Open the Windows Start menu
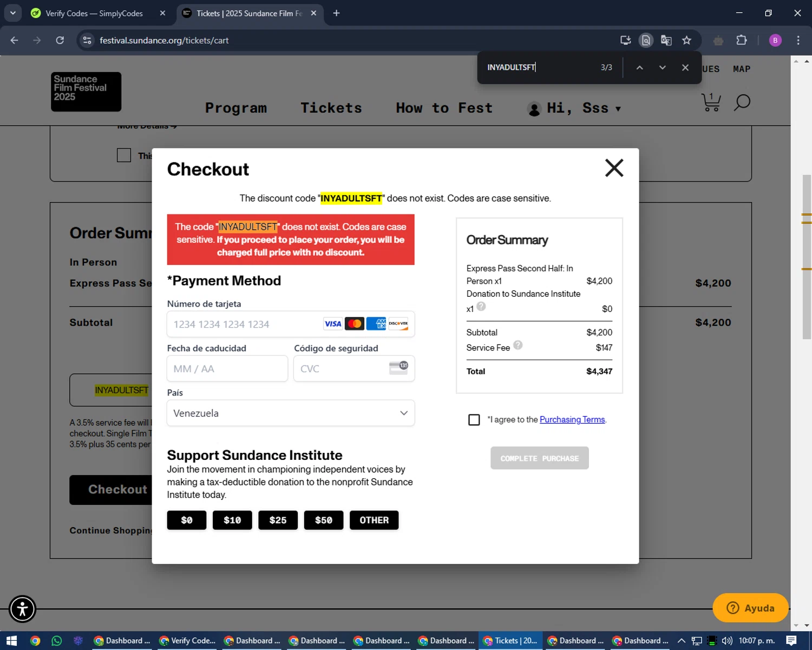 click(11, 641)
